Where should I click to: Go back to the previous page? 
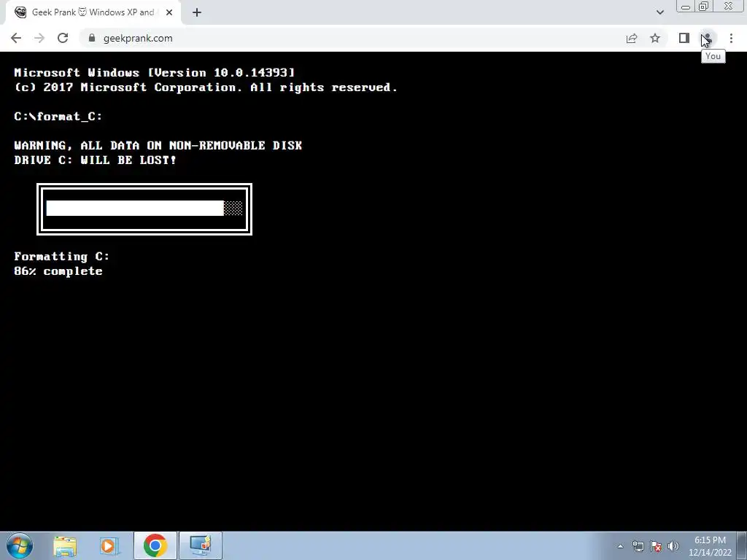[x=16, y=38]
